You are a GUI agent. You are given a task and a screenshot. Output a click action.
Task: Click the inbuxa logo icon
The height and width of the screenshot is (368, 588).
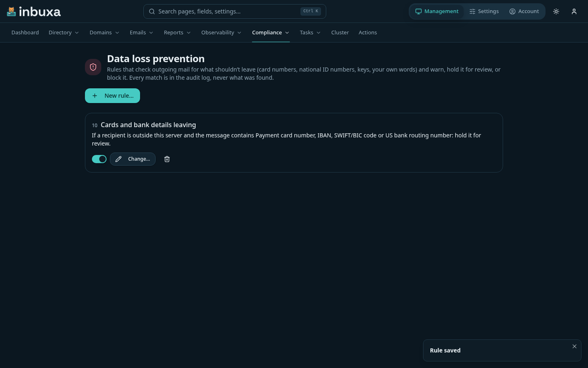[x=11, y=11]
